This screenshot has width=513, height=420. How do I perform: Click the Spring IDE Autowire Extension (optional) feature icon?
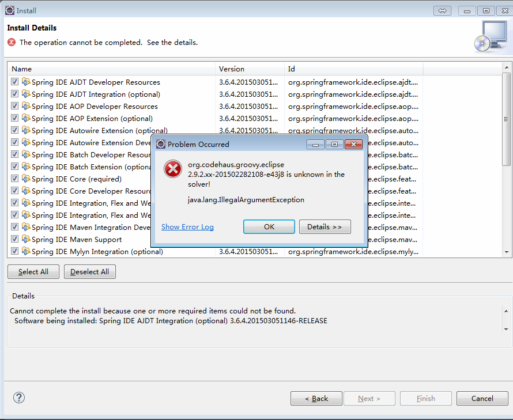coord(26,130)
